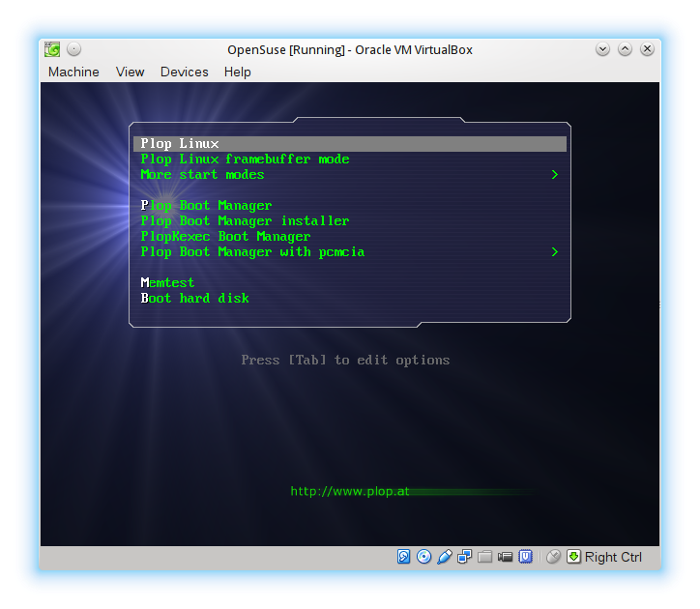This screenshot has width=700, height=609.
Task: Open the View menu
Action: tap(130, 72)
